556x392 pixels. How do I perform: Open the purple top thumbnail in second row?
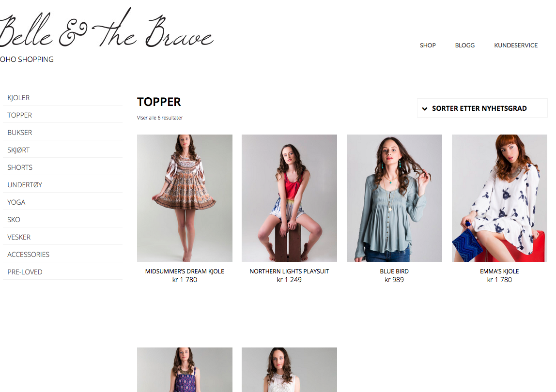(x=185, y=370)
